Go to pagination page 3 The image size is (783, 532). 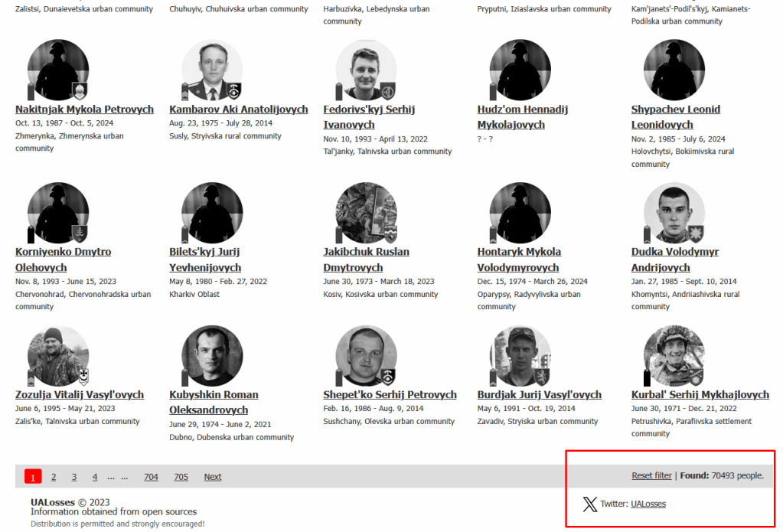tap(74, 477)
